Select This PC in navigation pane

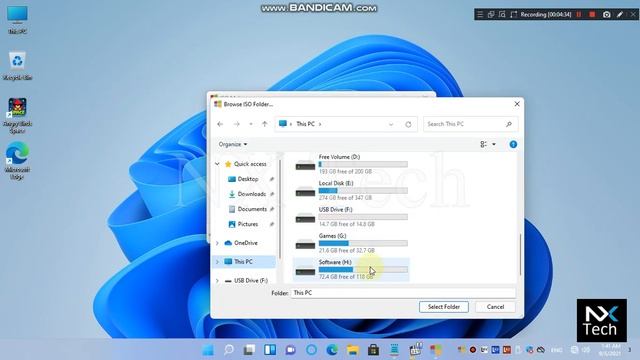coord(243,262)
